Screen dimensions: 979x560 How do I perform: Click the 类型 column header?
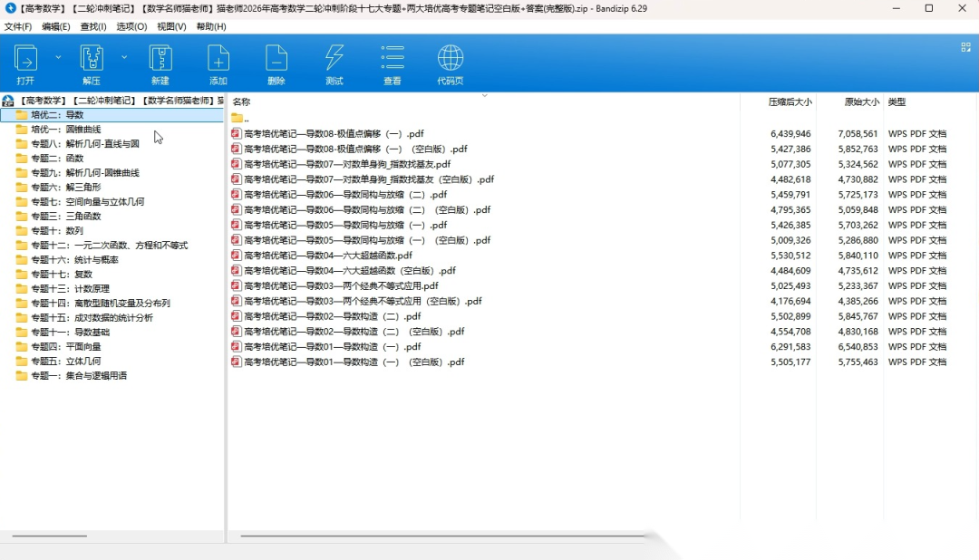click(897, 102)
